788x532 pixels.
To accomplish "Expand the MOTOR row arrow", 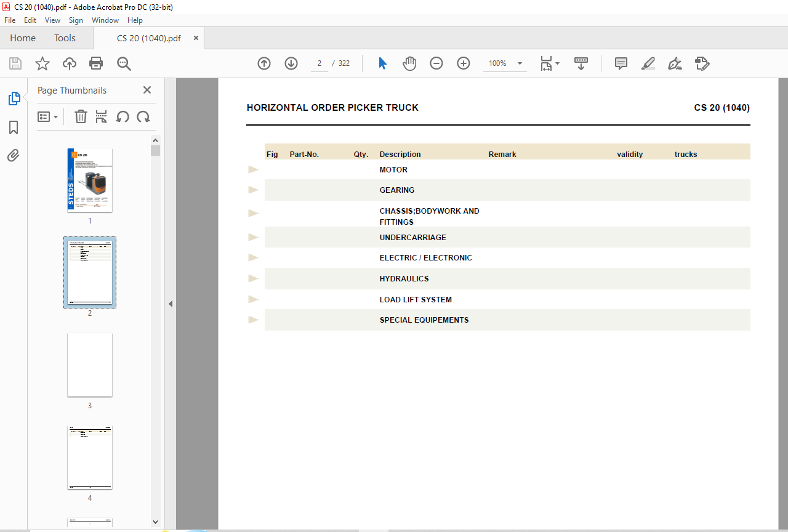I will (253, 169).
